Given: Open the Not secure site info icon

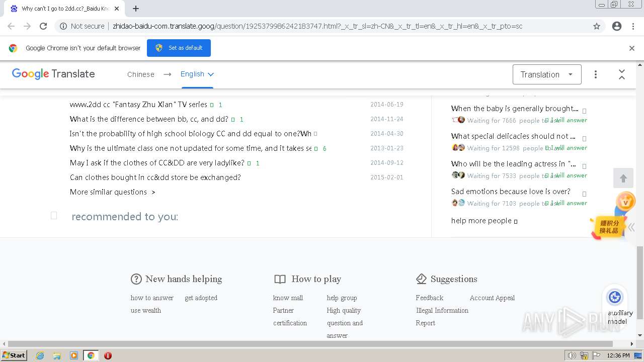Looking at the screenshot, I should [x=63, y=26].
